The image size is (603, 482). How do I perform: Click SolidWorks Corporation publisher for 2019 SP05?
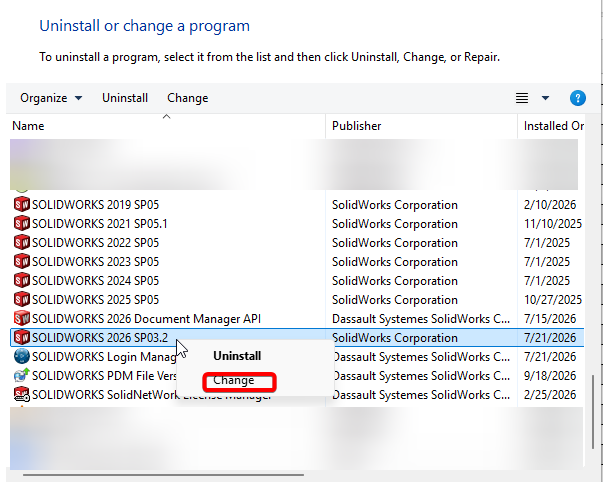click(x=395, y=205)
